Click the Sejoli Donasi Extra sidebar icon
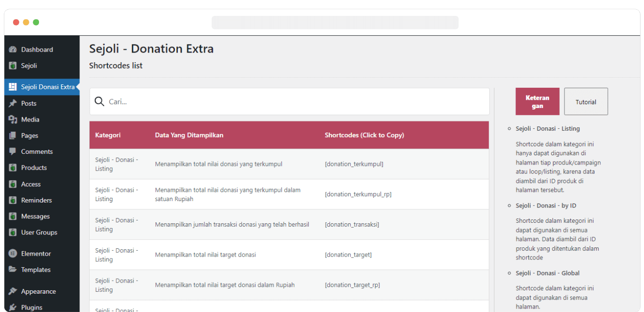644x312 pixels. click(x=13, y=87)
